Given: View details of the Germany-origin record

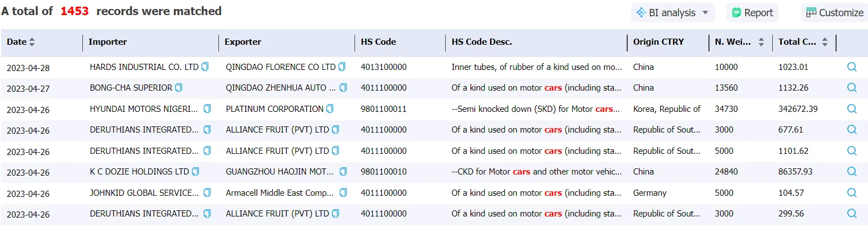Looking at the screenshot, I should tap(852, 193).
